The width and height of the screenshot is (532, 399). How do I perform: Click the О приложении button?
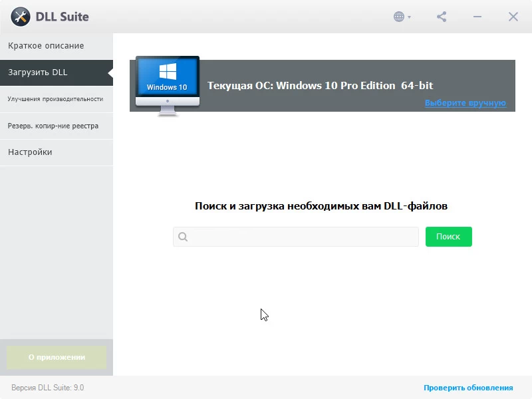[57, 357]
